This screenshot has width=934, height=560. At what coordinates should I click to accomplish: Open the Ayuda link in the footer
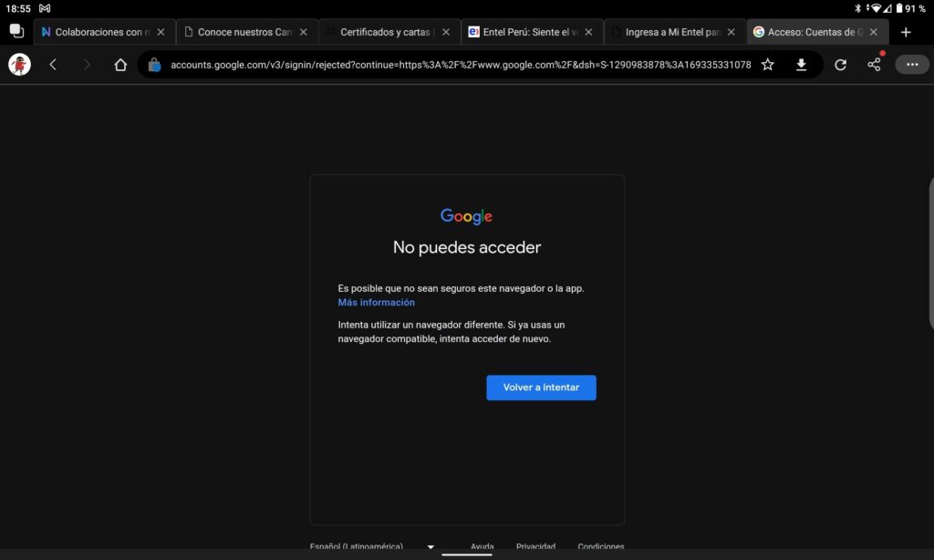click(482, 546)
